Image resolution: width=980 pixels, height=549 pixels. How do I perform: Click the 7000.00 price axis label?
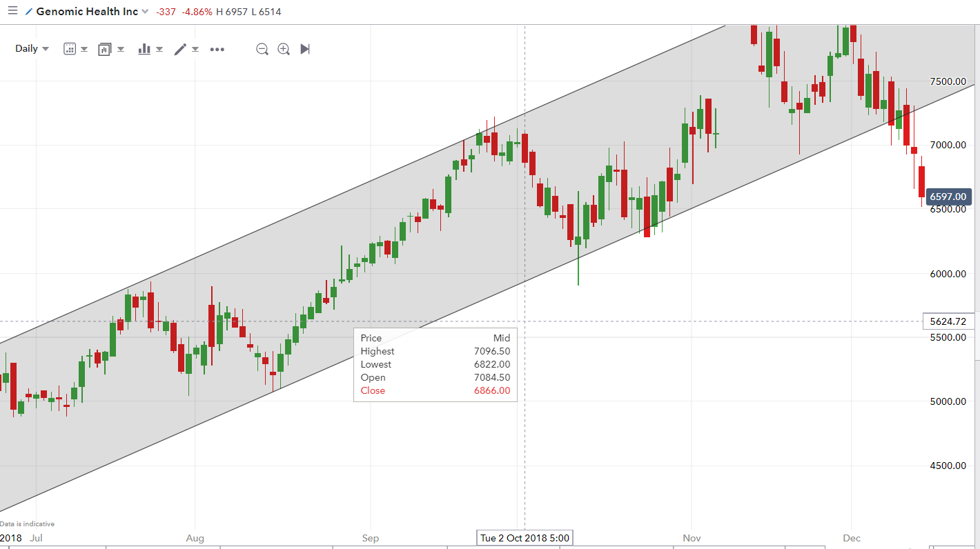948,145
